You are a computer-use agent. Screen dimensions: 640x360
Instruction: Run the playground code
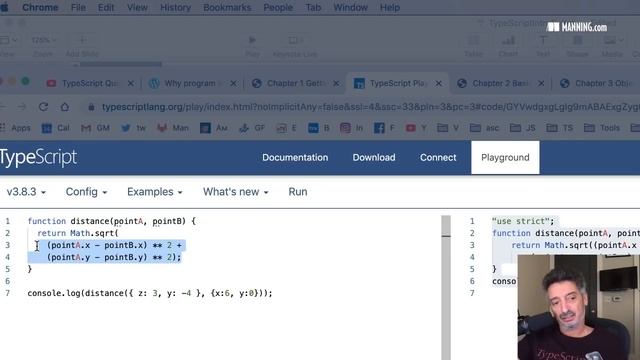pyautogui.click(x=298, y=192)
